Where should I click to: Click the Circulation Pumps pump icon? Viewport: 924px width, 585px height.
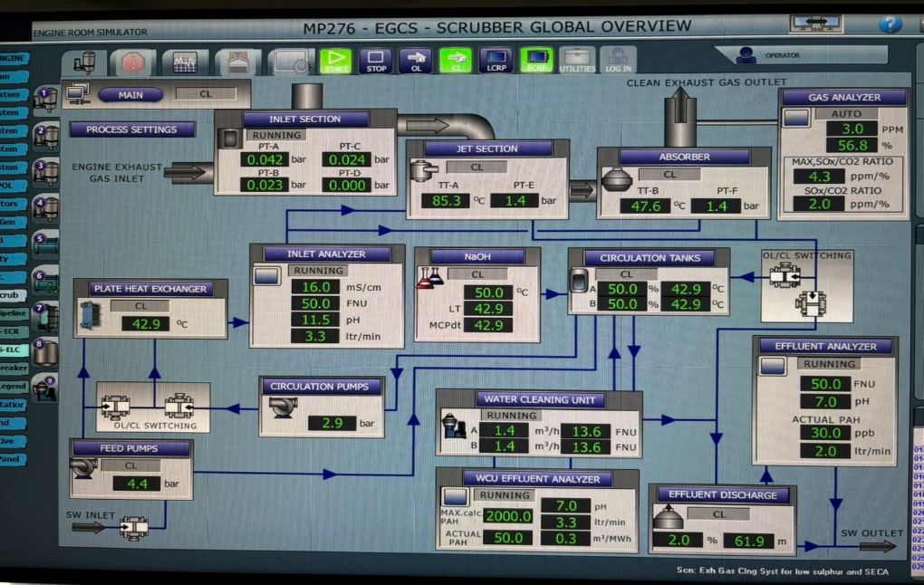pos(279,407)
